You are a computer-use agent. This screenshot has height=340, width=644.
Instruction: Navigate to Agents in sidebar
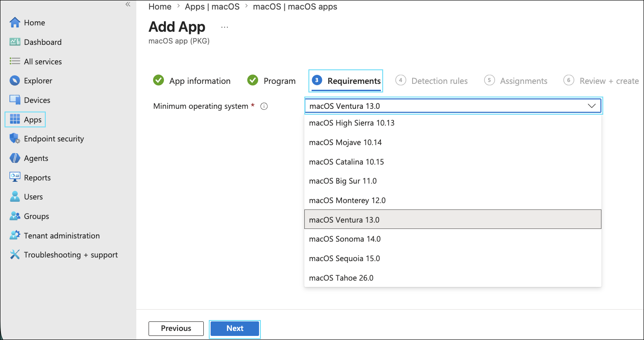coord(36,158)
